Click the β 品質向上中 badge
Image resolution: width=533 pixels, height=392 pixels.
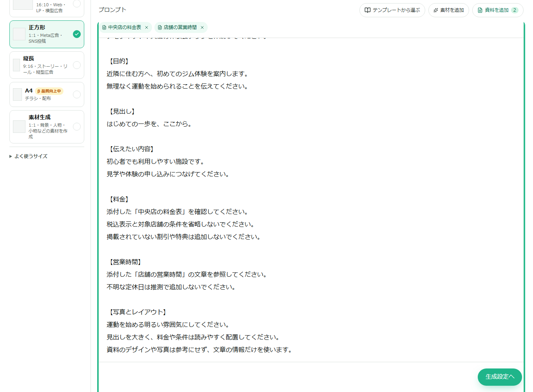tap(49, 91)
